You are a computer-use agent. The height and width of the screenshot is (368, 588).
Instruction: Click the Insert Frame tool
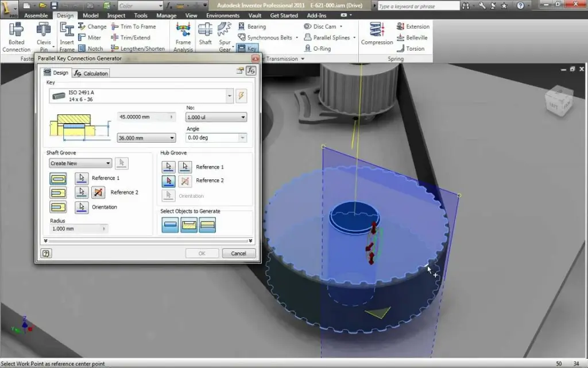67,36
